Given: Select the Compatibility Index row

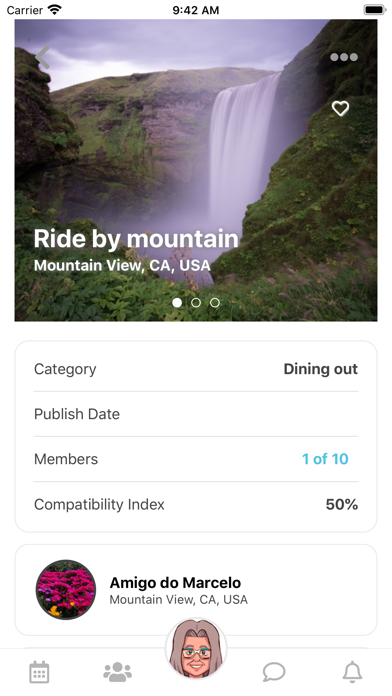Looking at the screenshot, I should (196, 504).
